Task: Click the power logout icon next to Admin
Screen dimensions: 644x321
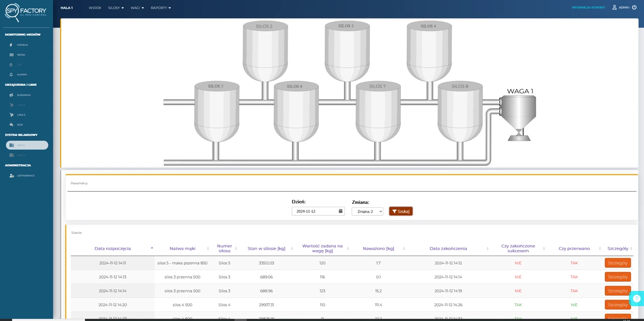Action: pyautogui.click(x=634, y=8)
